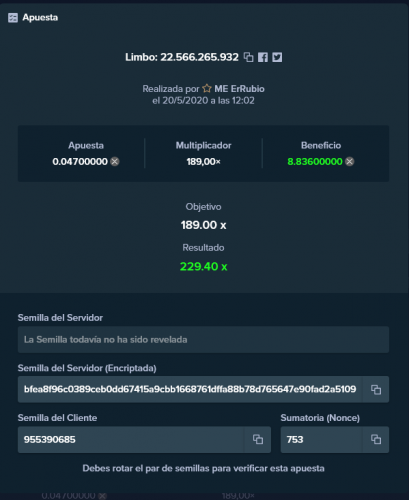Copy the client seed value

pyautogui.click(x=258, y=439)
